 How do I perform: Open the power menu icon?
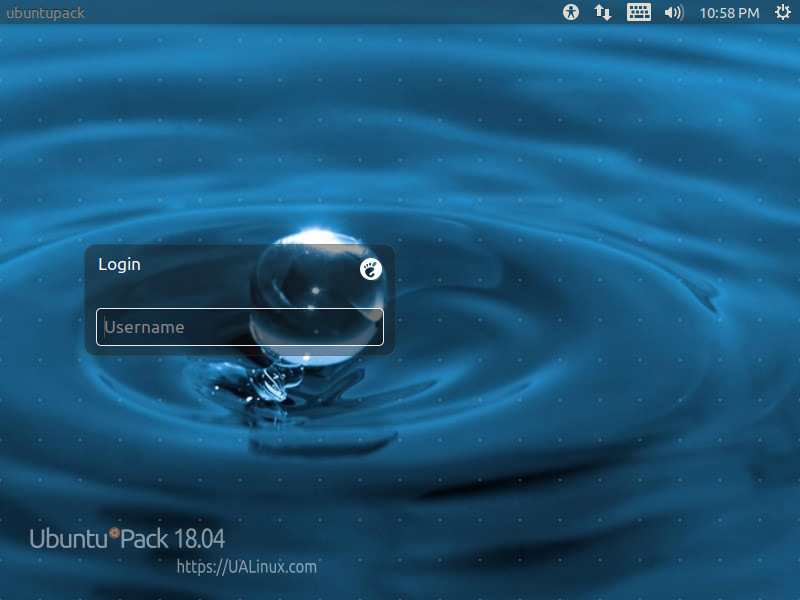point(783,12)
